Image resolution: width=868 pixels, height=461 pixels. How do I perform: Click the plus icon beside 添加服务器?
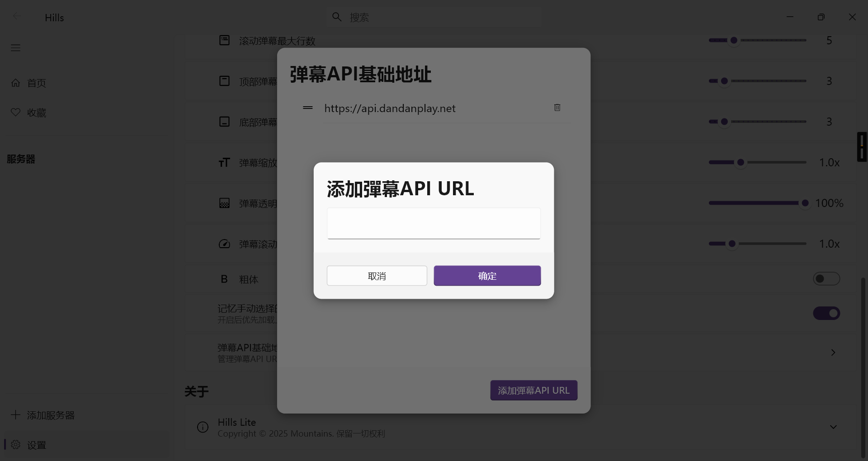pyautogui.click(x=16, y=415)
